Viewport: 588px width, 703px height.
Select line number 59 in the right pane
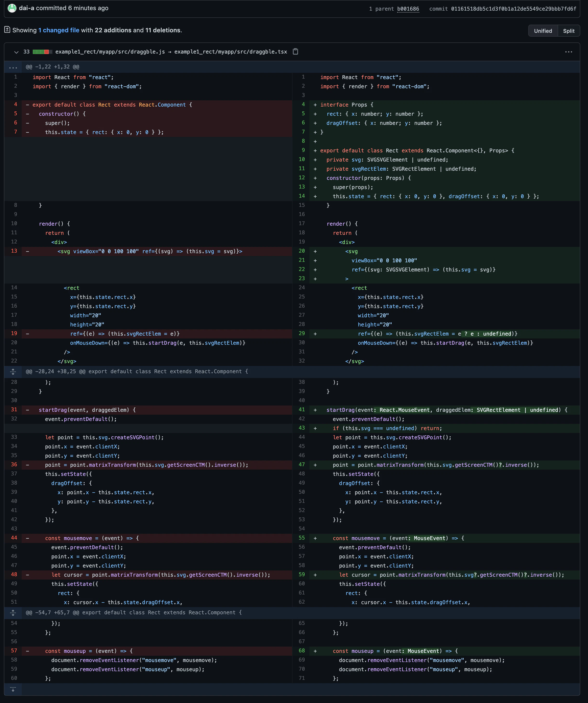pyautogui.click(x=301, y=575)
